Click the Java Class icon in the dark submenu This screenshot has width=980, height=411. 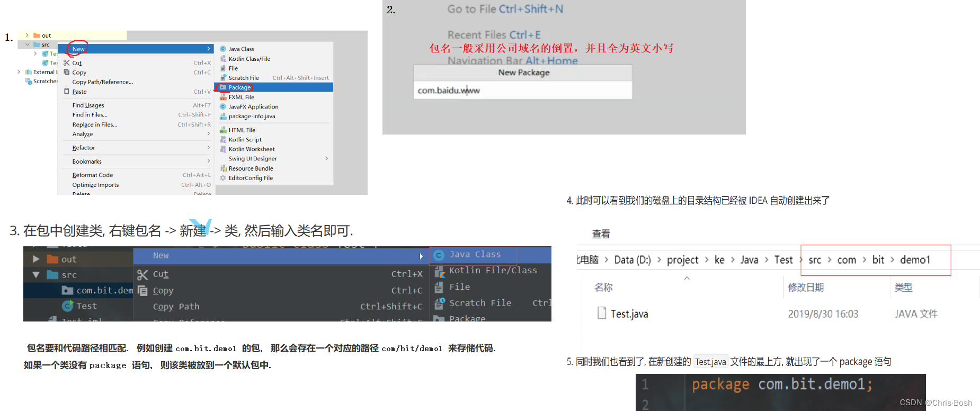[439, 255]
